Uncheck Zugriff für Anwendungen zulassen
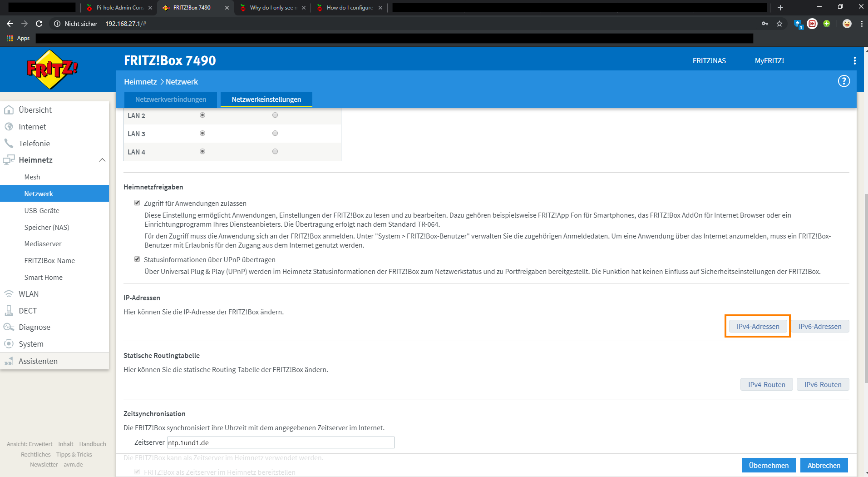The image size is (868, 477). tap(137, 203)
